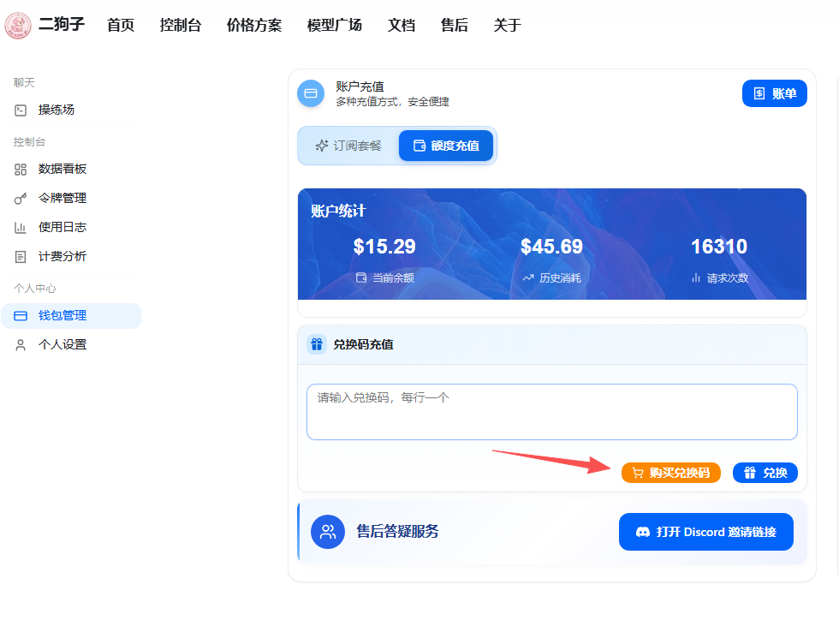Select the 计费分析 document icon
The height and width of the screenshot is (644, 839).
(21, 257)
